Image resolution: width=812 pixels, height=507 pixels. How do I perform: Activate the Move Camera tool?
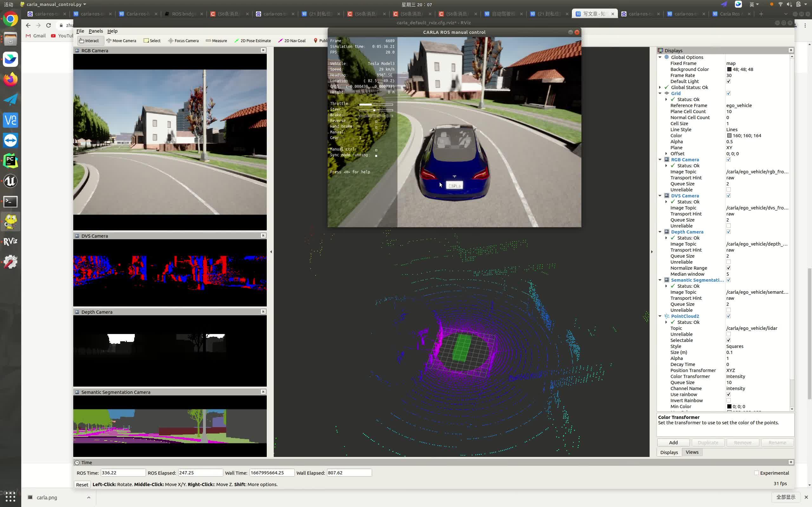(x=121, y=41)
